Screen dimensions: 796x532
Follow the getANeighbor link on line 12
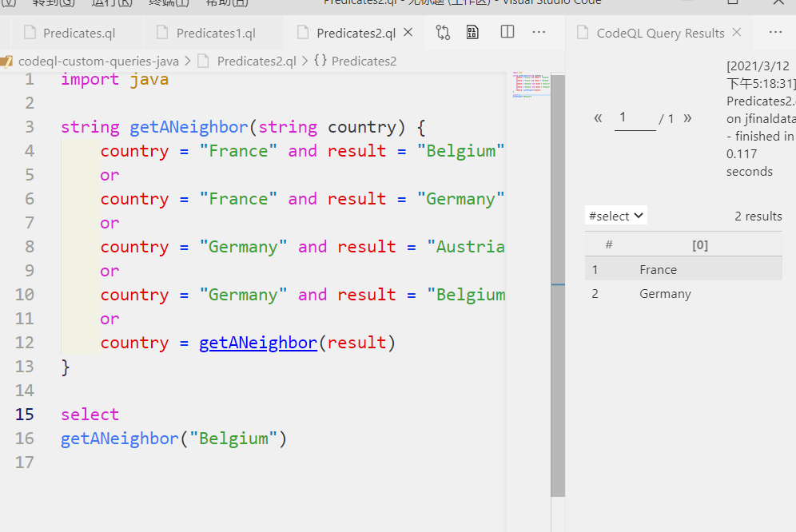(258, 343)
